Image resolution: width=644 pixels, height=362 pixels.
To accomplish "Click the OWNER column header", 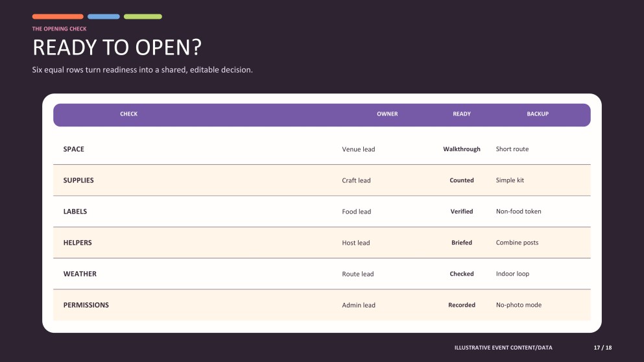I will click(387, 114).
